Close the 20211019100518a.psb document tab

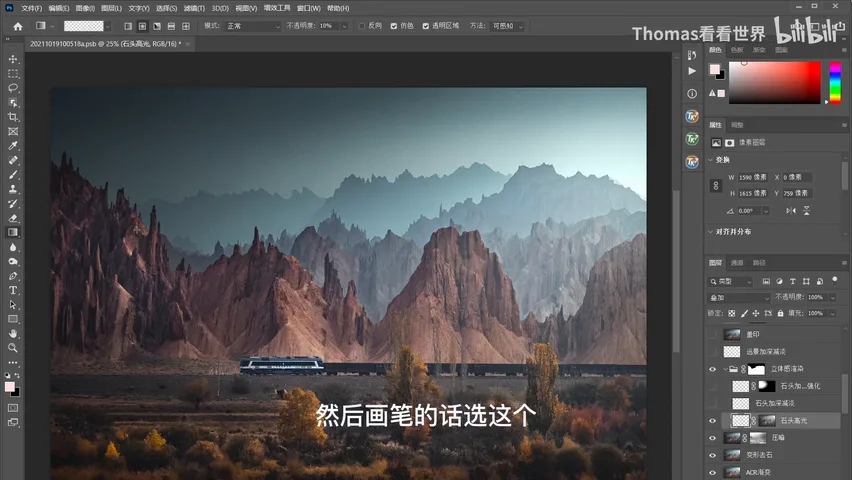188,44
